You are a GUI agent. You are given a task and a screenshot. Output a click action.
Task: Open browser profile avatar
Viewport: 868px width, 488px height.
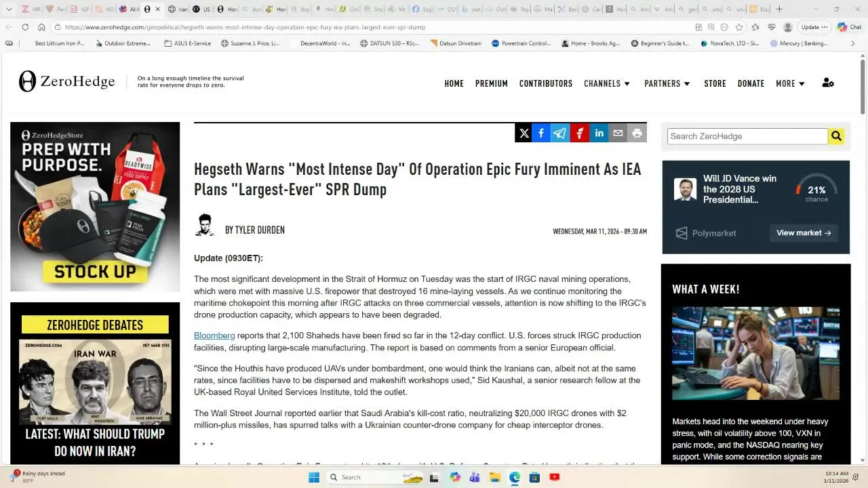pos(788,27)
